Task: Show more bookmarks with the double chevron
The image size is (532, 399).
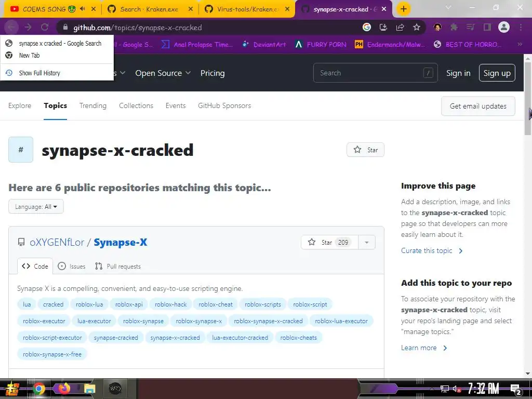Action: 520,44
